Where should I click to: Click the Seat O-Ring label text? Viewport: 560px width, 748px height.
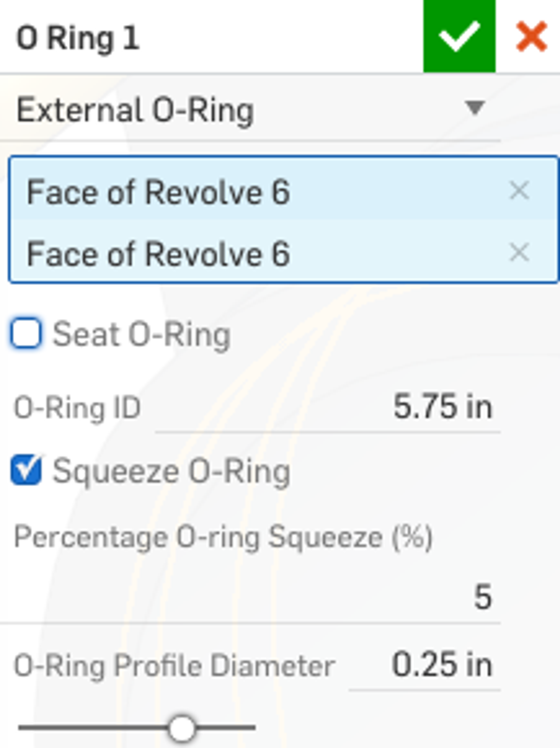(x=141, y=334)
